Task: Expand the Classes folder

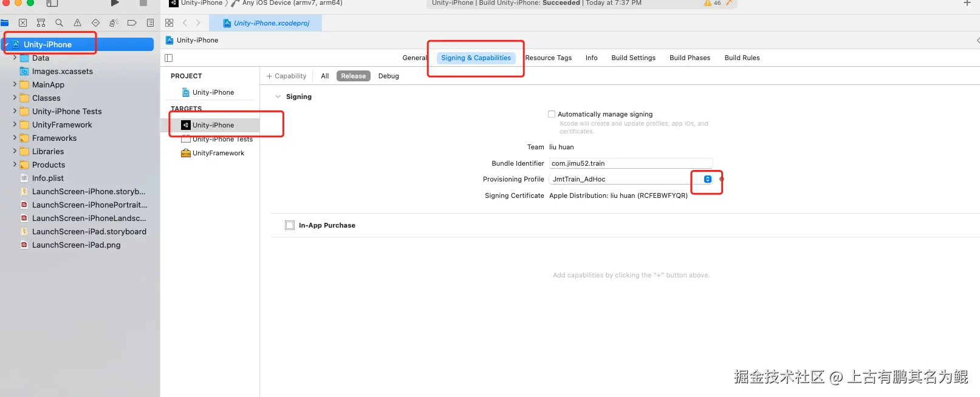Action: (15, 98)
